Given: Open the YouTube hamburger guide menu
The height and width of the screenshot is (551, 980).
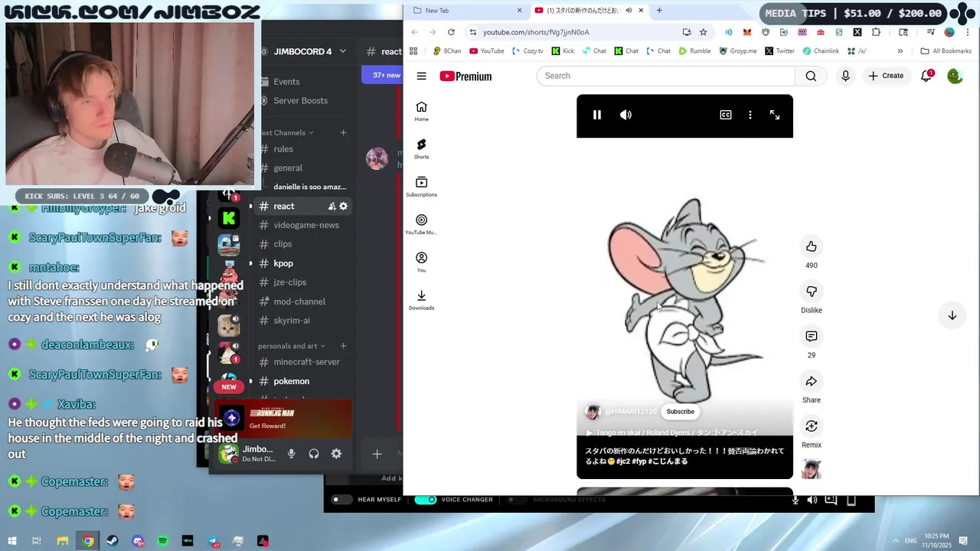Looking at the screenshot, I should [421, 76].
